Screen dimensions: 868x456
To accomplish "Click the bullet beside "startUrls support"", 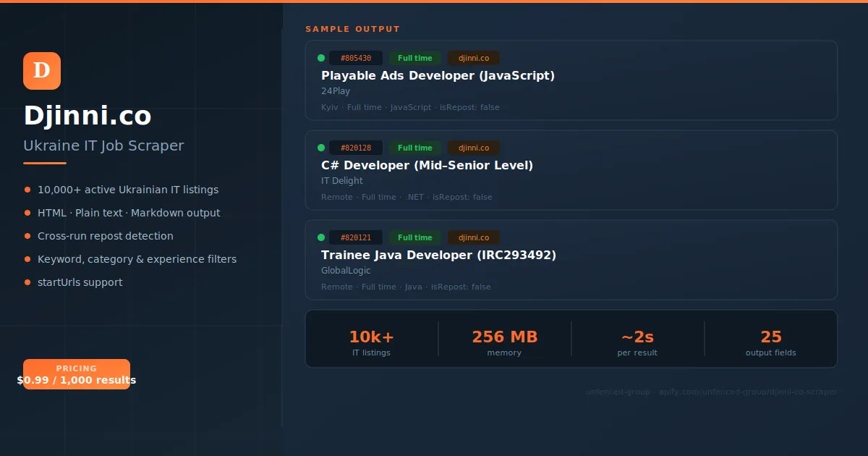I will (x=27, y=282).
